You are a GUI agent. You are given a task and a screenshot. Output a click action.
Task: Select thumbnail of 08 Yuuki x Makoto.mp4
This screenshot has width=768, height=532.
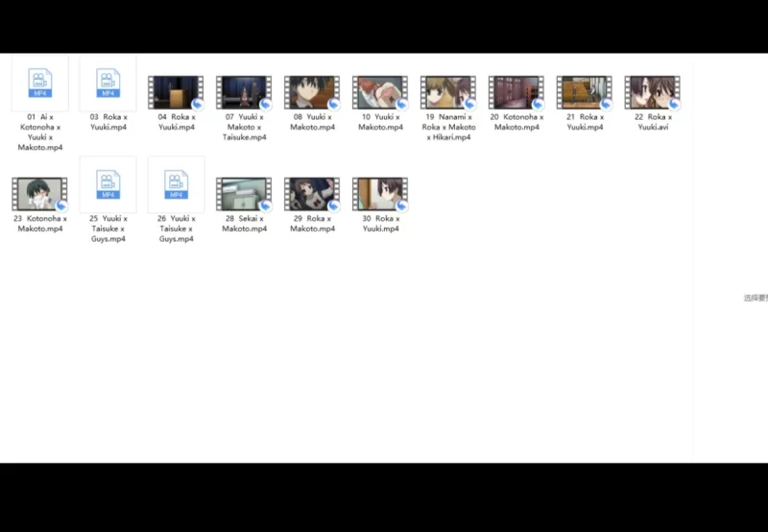[312, 92]
